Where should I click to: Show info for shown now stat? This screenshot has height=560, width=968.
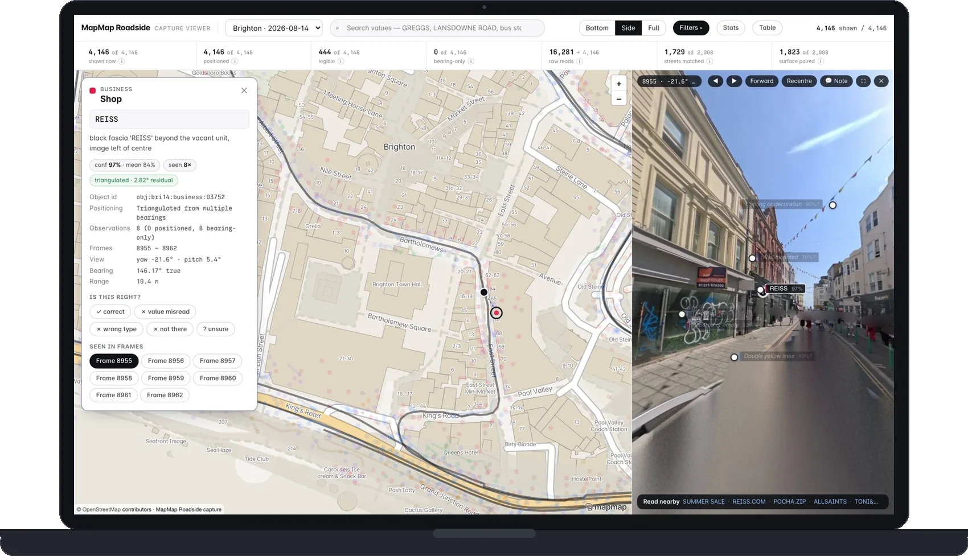click(x=122, y=61)
